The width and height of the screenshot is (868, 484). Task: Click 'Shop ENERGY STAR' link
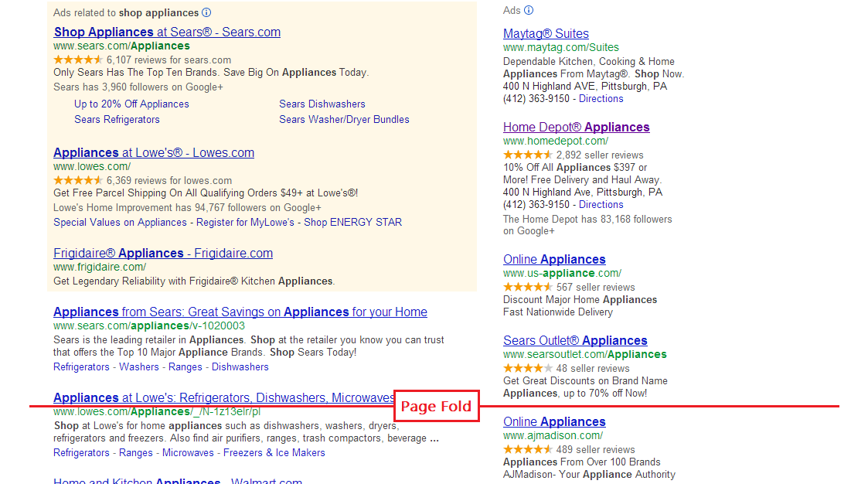pos(352,222)
